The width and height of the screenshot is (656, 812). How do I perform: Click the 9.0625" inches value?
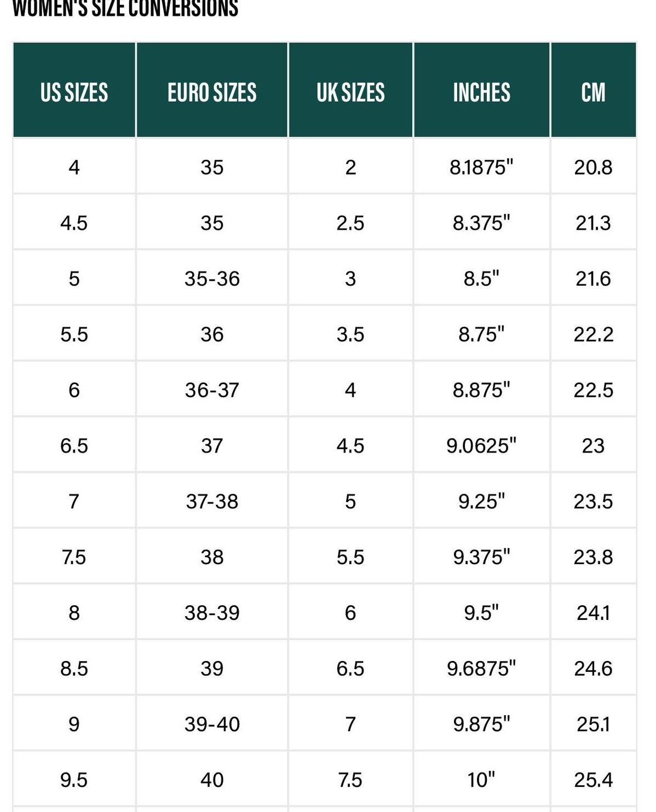click(x=481, y=445)
